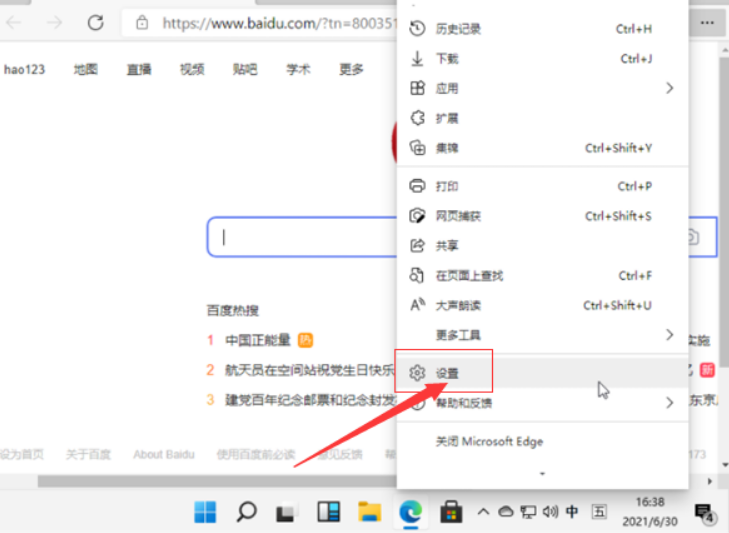Click the padlock site info icon

click(142, 22)
